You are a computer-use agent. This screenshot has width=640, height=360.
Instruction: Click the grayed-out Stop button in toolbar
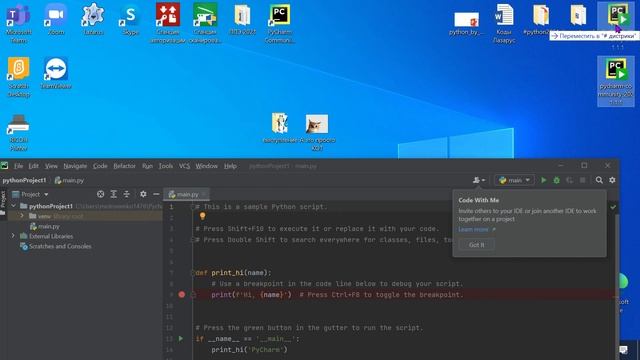582,180
